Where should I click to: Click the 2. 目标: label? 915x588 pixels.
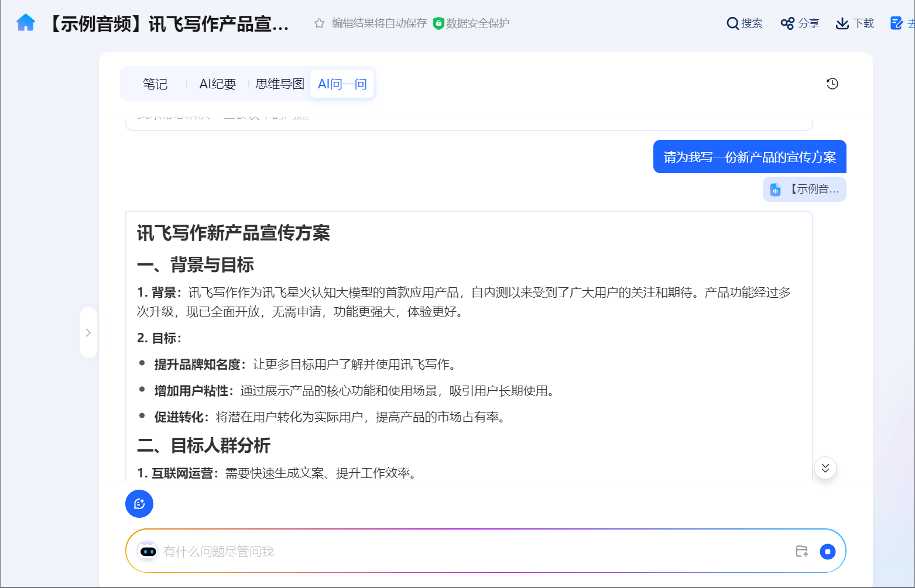[159, 338]
